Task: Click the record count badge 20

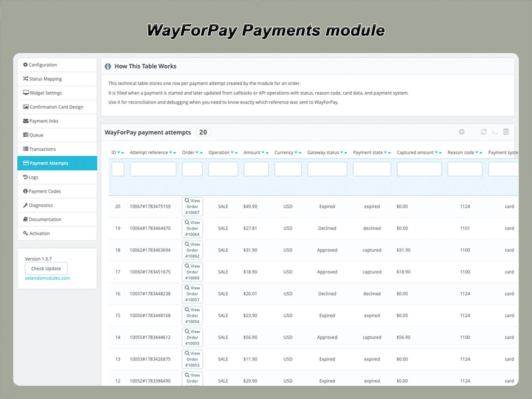Action: 203,132
